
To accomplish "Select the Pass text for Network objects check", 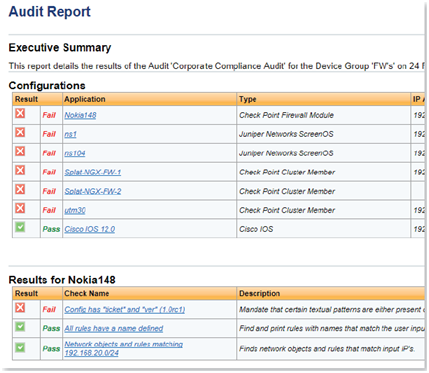I will [x=51, y=349].
